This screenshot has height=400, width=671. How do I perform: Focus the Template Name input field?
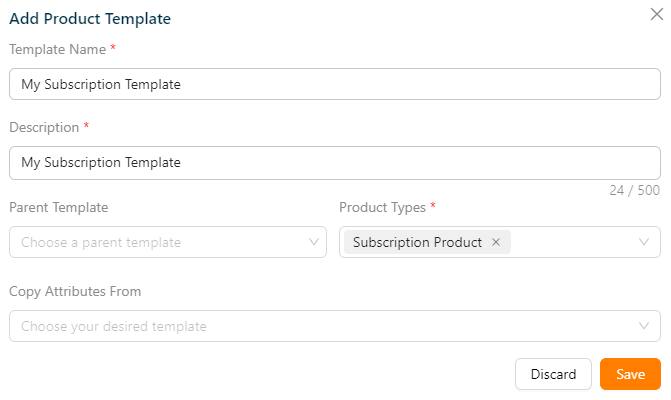(334, 84)
